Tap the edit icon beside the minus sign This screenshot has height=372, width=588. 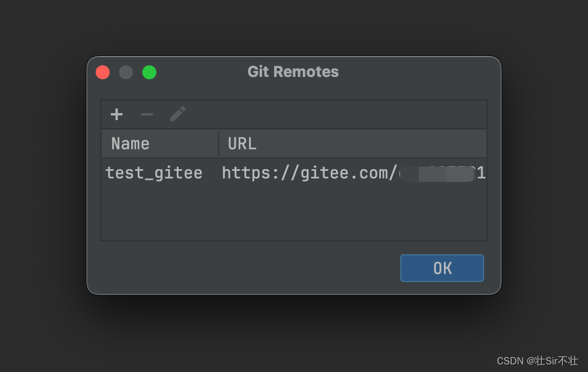[x=177, y=114]
